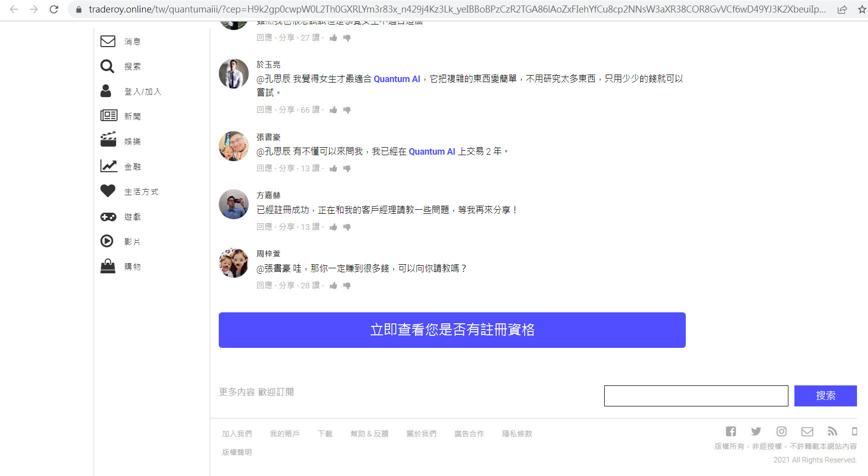Click the browser forward arrow
Screen dimensions: 868x476
pos(34,9)
